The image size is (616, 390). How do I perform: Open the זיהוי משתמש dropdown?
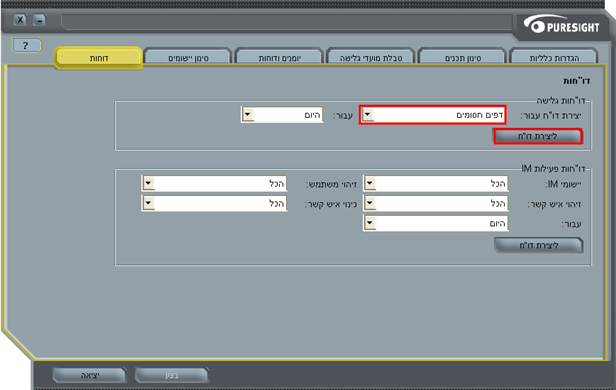pos(214,183)
